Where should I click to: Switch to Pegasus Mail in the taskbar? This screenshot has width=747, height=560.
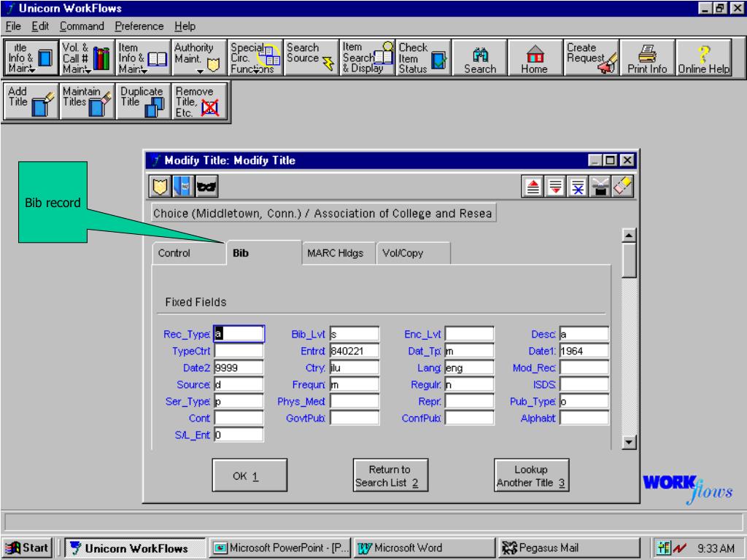click(568, 548)
